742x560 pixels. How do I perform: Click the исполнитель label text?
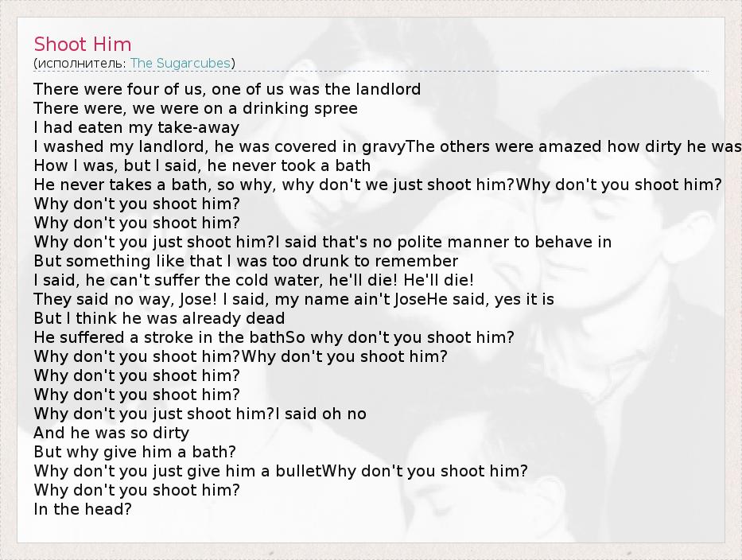pyautogui.click(x=80, y=63)
